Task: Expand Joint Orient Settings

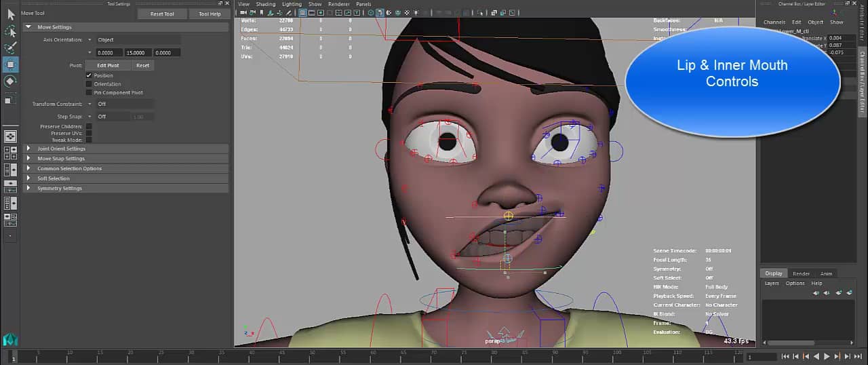Action: point(126,149)
